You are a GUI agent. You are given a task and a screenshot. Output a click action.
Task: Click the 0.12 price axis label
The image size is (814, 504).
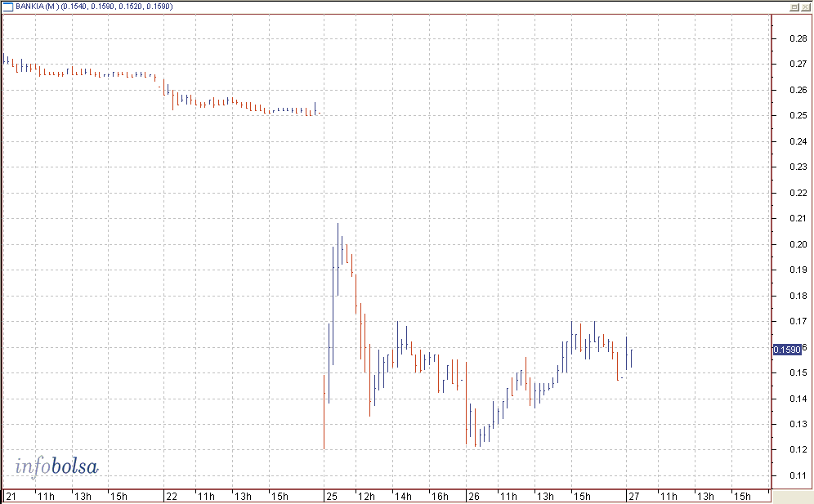798,449
